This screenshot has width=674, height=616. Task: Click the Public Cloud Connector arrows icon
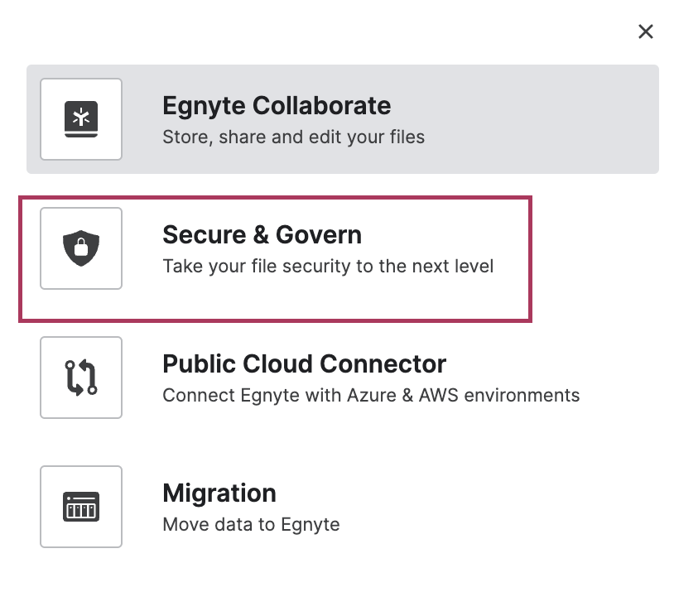81,377
